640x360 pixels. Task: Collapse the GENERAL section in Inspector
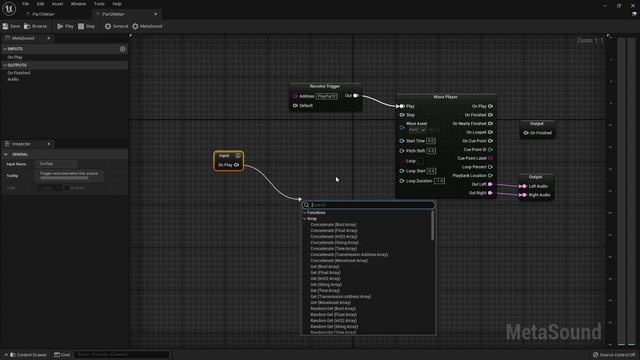pos(6,154)
